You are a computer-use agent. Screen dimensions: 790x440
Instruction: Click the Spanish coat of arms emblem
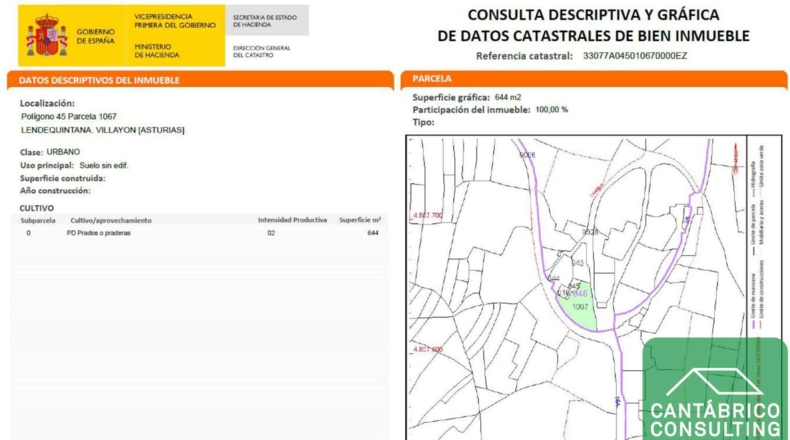[x=47, y=35]
